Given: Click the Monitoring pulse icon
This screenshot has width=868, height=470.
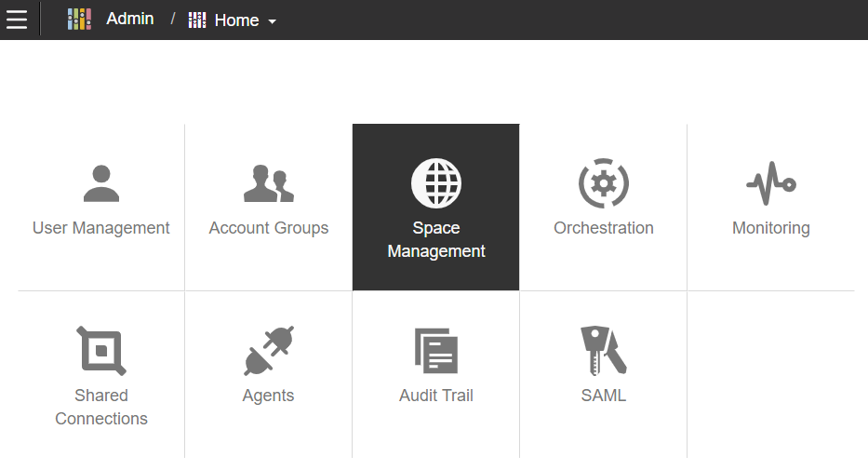Looking at the screenshot, I should point(771,183).
